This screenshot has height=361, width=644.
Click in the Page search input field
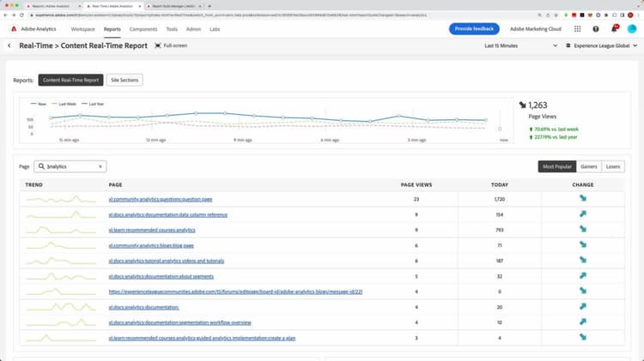(70, 166)
